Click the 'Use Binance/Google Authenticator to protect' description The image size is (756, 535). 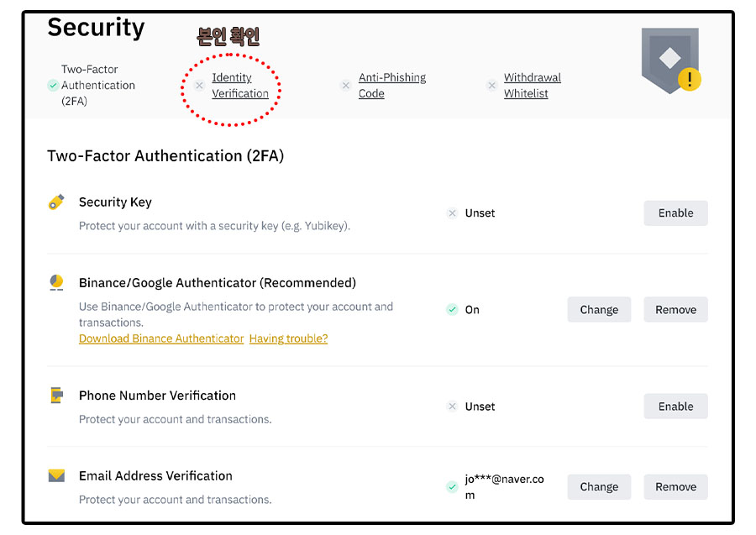click(236, 314)
